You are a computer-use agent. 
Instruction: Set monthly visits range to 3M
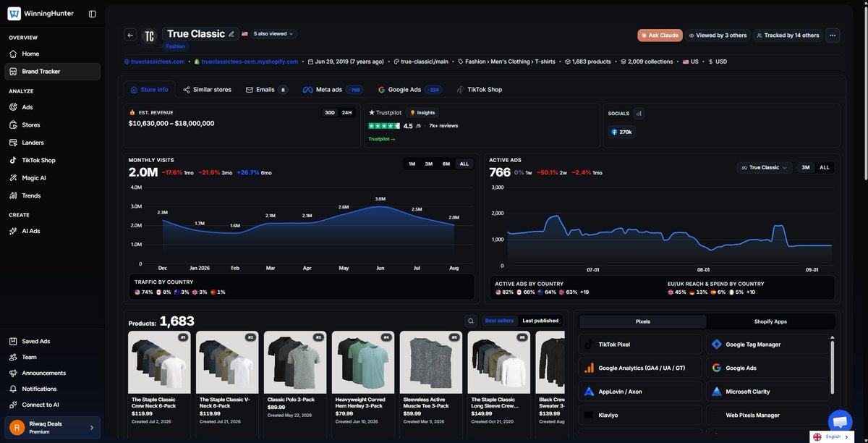point(429,164)
